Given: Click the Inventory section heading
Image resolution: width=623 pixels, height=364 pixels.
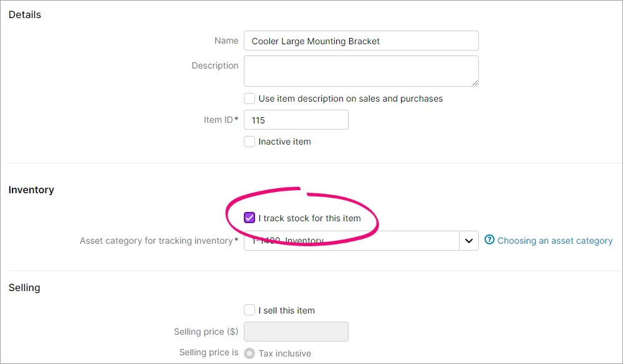Looking at the screenshot, I should click(x=31, y=189).
